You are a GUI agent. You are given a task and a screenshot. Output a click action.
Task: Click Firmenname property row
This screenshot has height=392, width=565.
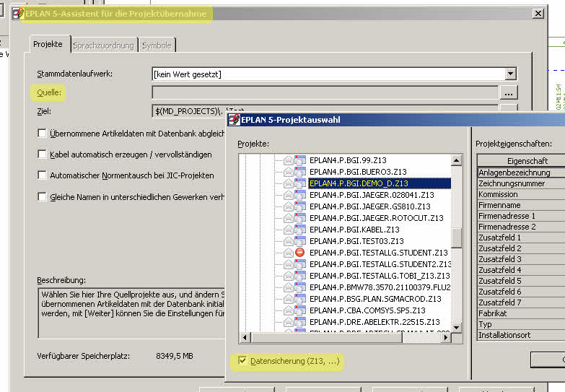[x=521, y=205]
